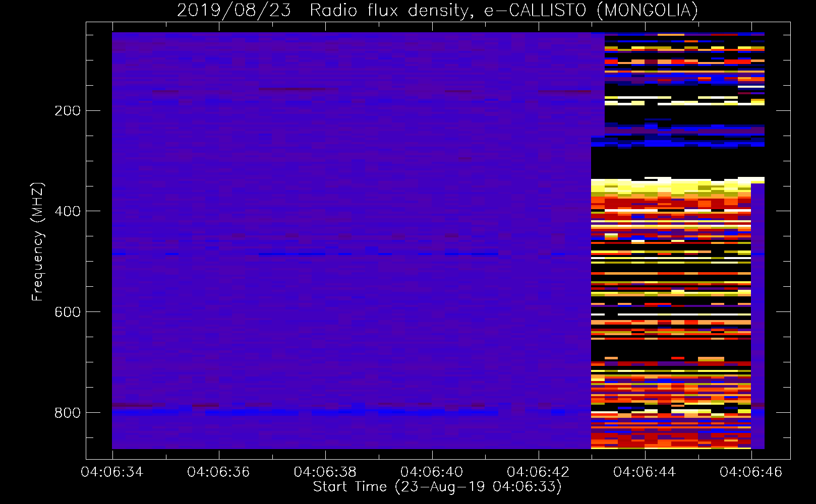The image size is (816, 504).
Task: Click the 04:06:36 time tick label
Action: (x=218, y=472)
